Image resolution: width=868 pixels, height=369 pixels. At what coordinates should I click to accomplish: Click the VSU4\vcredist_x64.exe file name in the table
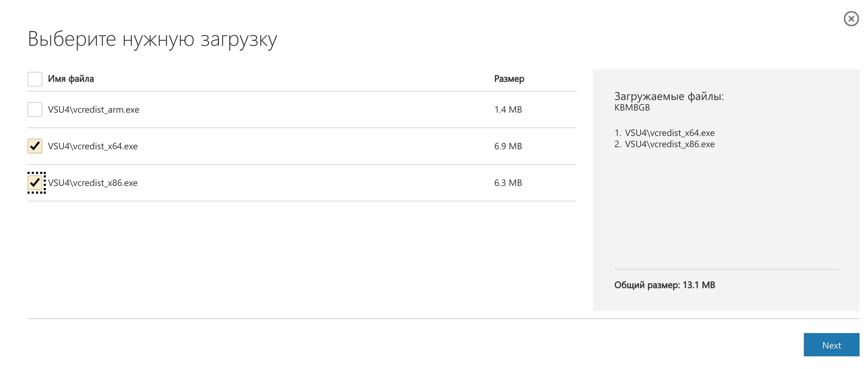tap(93, 146)
